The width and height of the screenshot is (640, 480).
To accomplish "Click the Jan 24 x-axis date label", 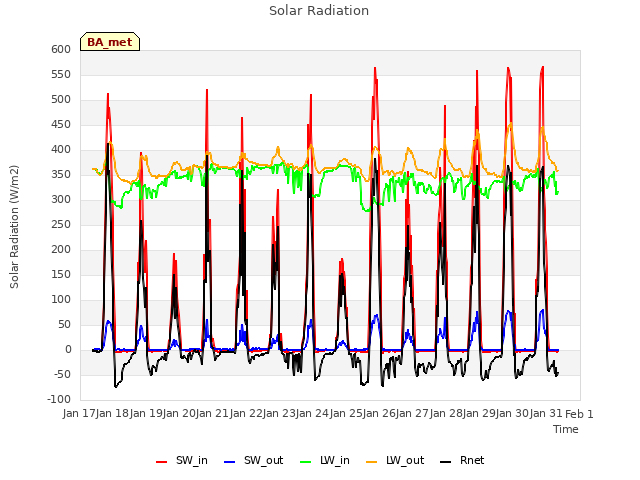I will pos(312,413).
